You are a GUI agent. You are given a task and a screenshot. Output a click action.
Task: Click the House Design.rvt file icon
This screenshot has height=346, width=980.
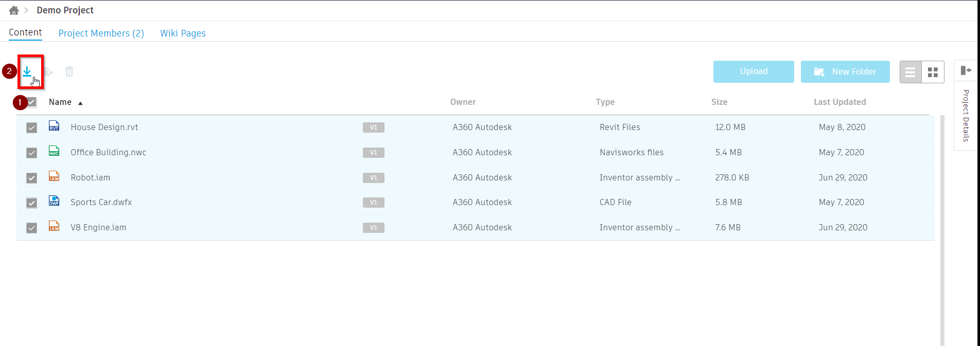pyautogui.click(x=54, y=126)
